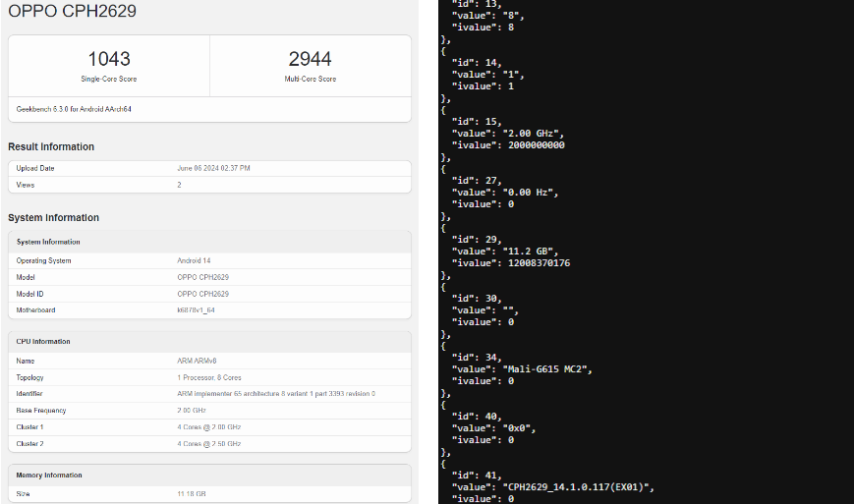
Task: Click the Operating System row label
Action: click(x=43, y=260)
